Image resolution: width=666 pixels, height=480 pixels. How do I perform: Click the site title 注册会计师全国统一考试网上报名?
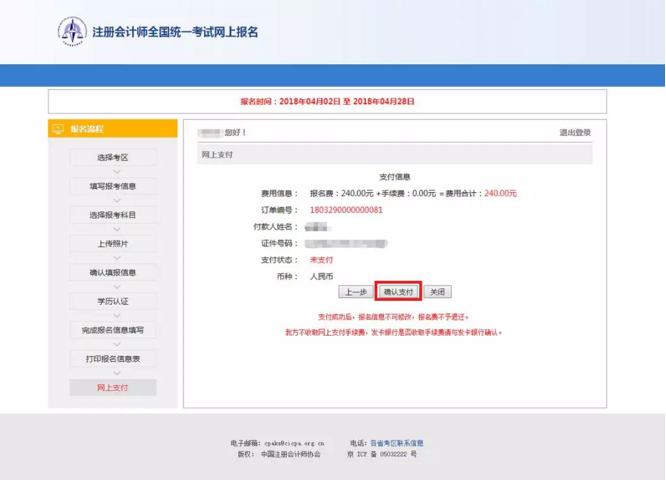pos(176,32)
